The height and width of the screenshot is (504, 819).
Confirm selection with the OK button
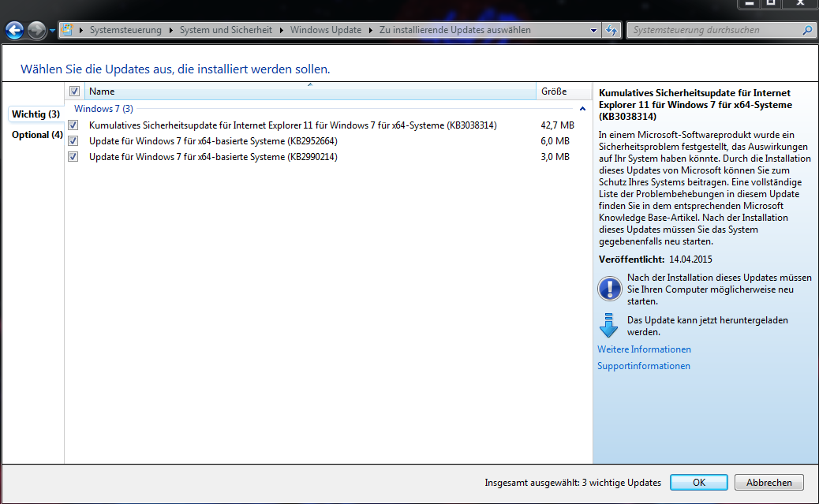pyautogui.click(x=699, y=483)
